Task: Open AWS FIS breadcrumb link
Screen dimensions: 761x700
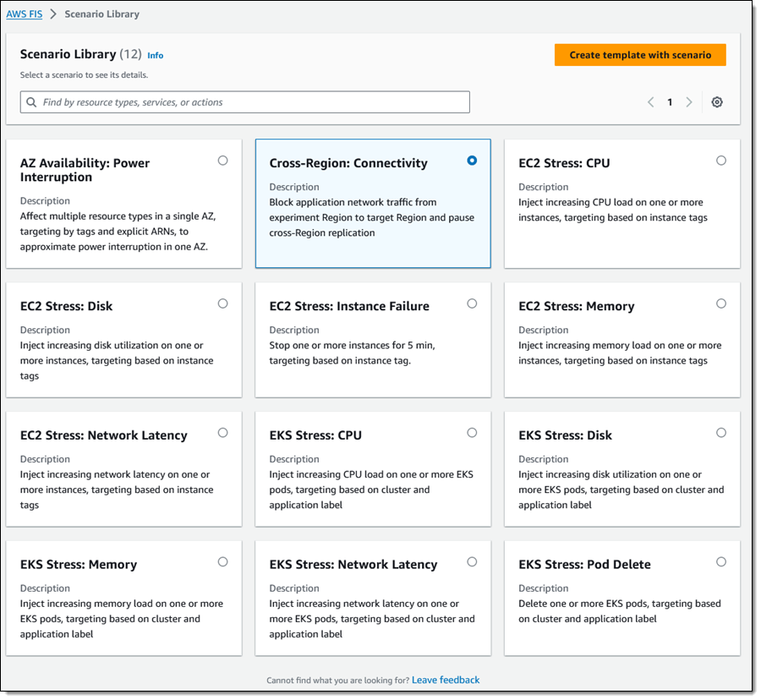Action: point(25,14)
